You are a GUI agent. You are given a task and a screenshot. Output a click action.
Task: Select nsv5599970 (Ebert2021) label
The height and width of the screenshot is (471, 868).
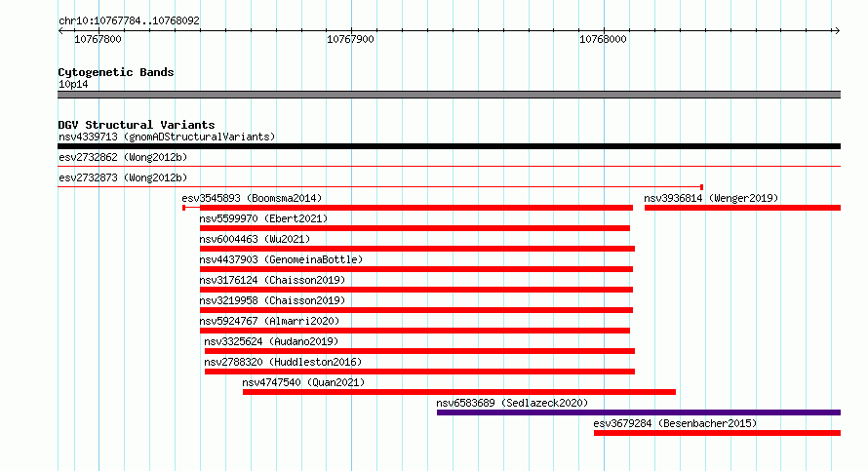tap(263, 218)
